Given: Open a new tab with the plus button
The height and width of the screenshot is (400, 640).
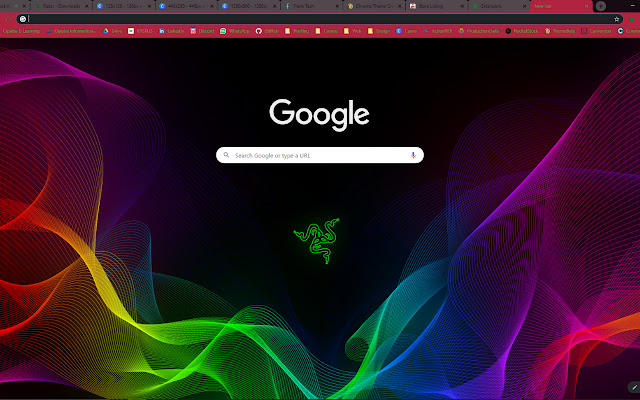Looking at the screenshot, I should point(600,6).
